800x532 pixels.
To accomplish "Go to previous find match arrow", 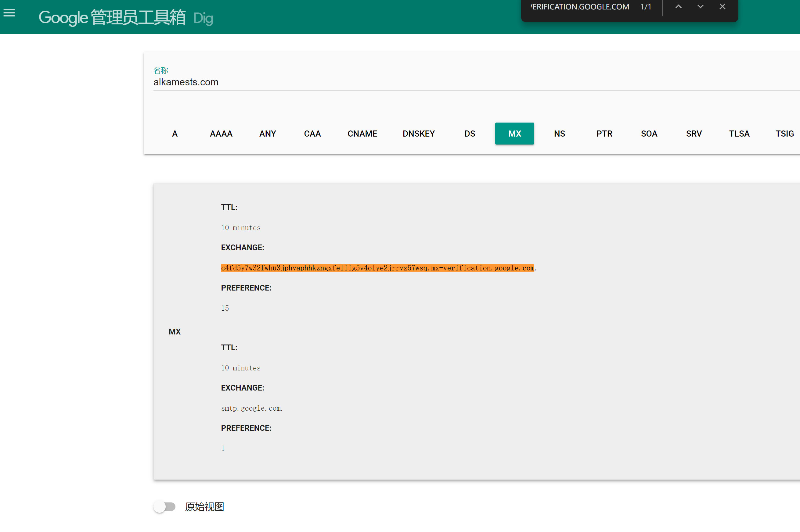I will (x=678, y=7).
